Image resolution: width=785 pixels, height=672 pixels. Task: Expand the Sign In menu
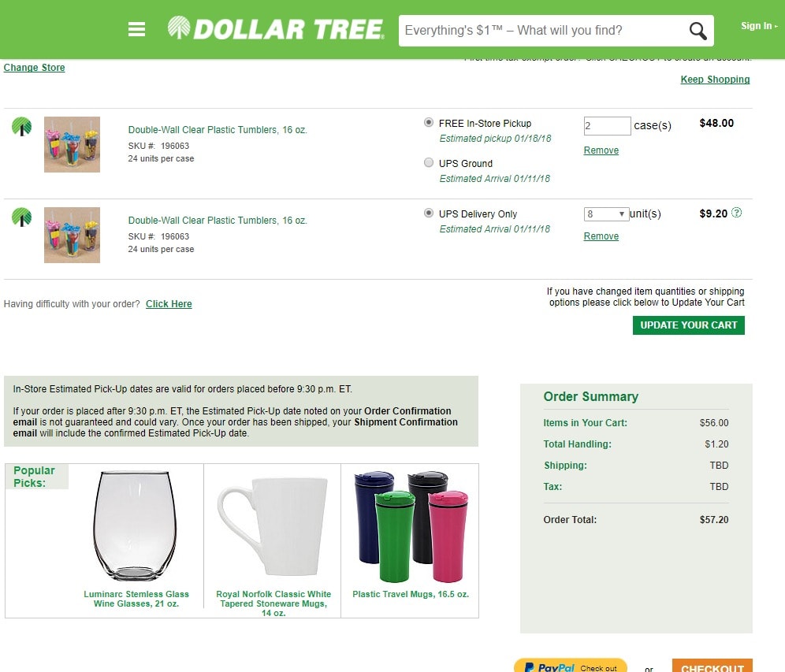coord(759,26)
